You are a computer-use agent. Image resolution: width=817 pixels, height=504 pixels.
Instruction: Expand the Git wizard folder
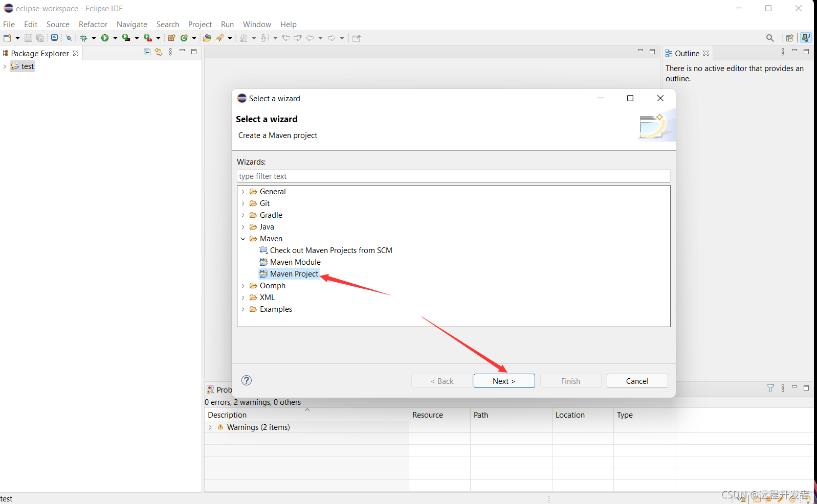tap(243, 203)
